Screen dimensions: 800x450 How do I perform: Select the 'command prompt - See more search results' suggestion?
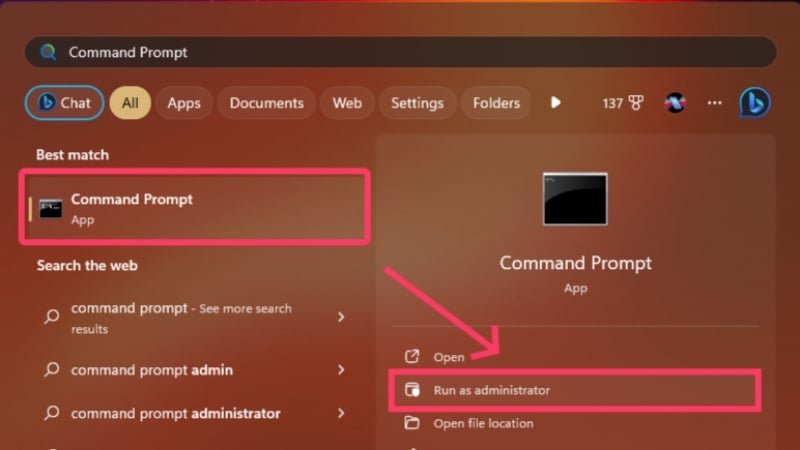click(x=195, y=318)
